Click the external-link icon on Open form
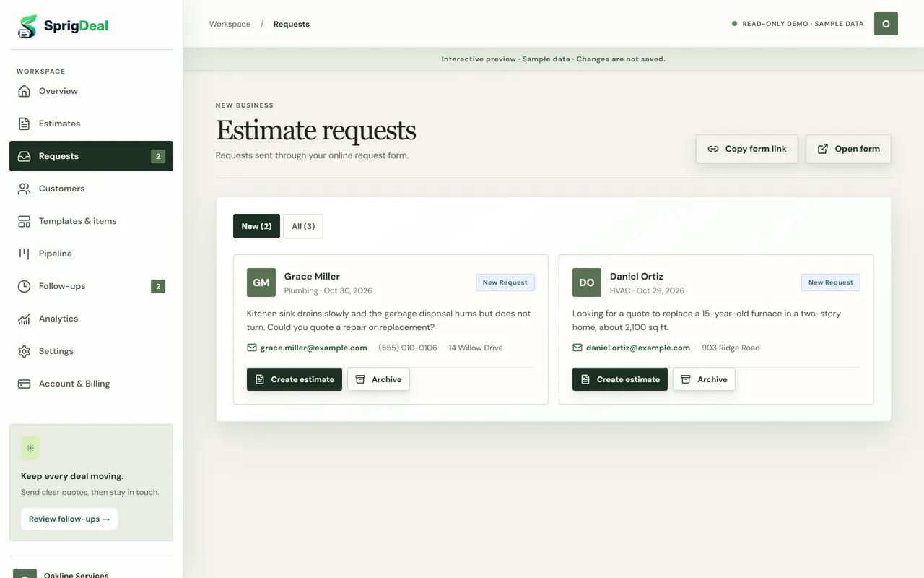924x578 pixels. coord(823,149)
